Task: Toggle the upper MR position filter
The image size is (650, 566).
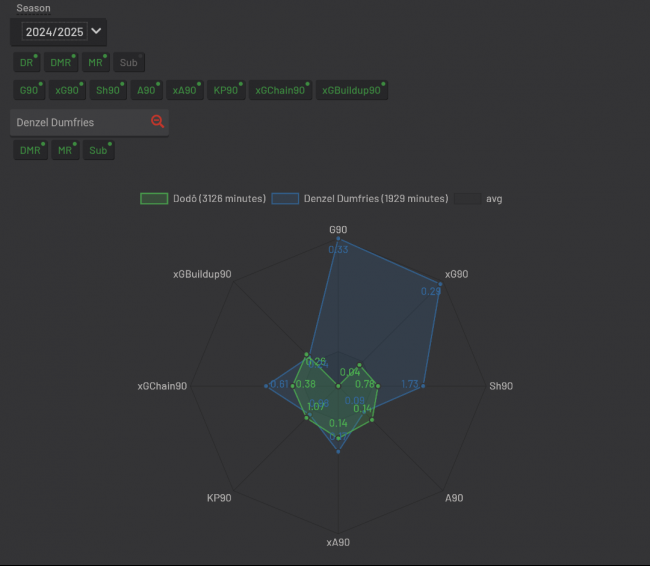Action: coord(96,62)
